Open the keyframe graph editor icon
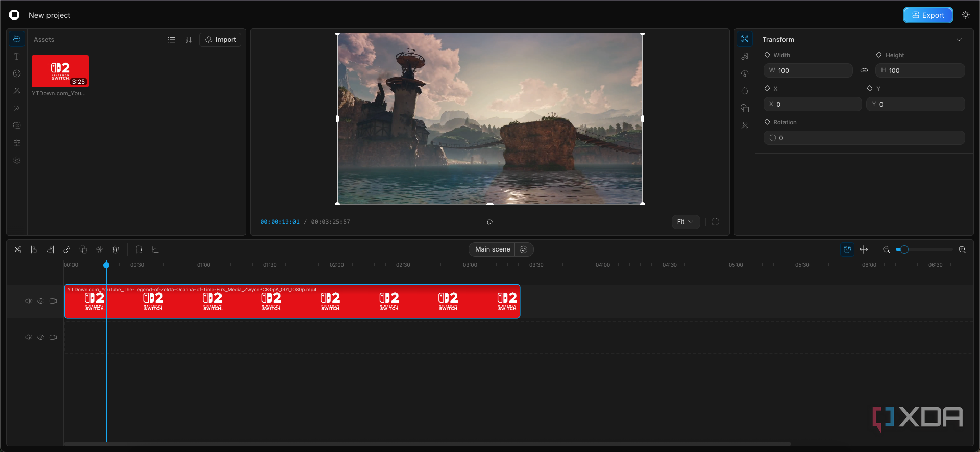 point(155,249)
